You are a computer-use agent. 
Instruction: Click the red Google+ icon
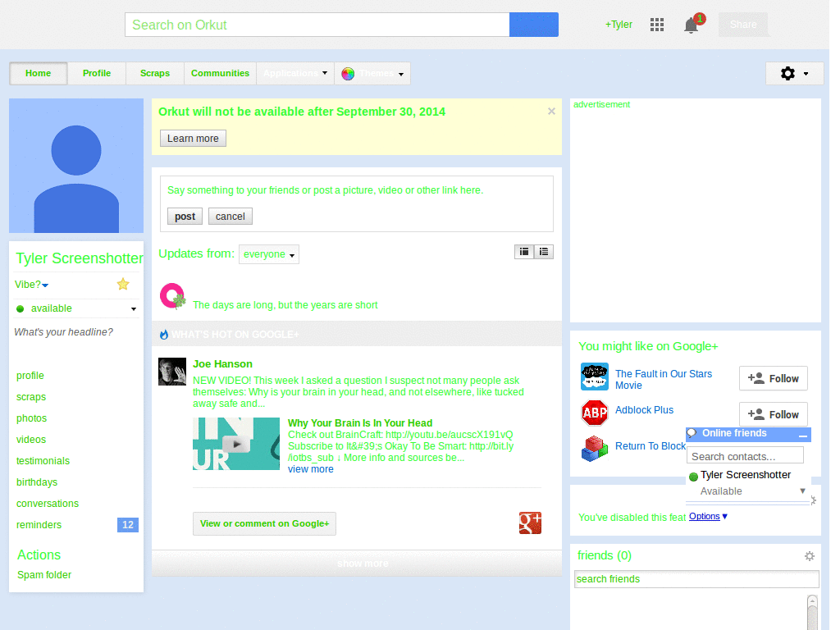(x=530, y=523)
